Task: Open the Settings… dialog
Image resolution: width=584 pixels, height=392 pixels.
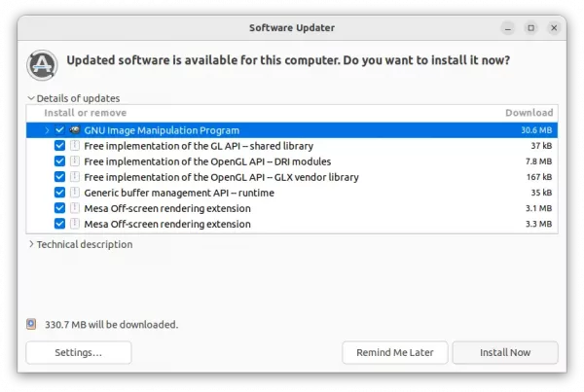Action: pyautogui.click(x=79, y=352)
